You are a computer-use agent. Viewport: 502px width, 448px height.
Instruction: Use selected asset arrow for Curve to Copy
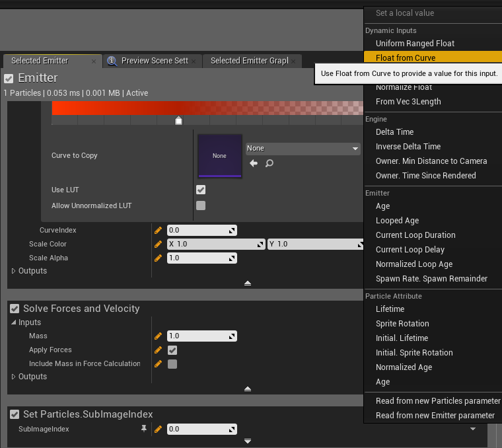coord(254,163)
